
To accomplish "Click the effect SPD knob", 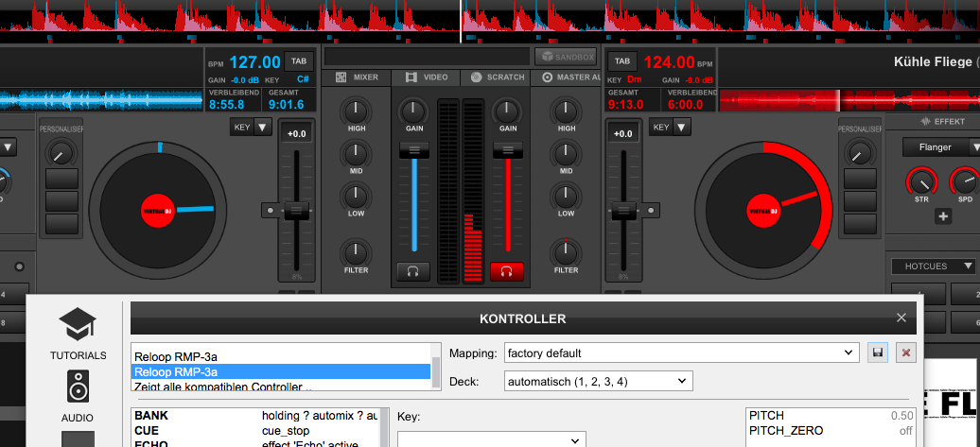I will point(965,182).
